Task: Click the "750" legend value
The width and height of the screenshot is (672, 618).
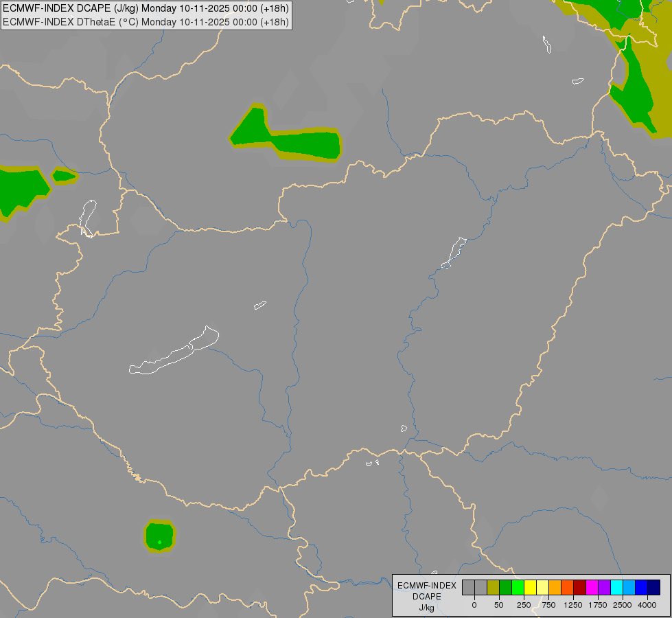Action: tap(548, 605)
